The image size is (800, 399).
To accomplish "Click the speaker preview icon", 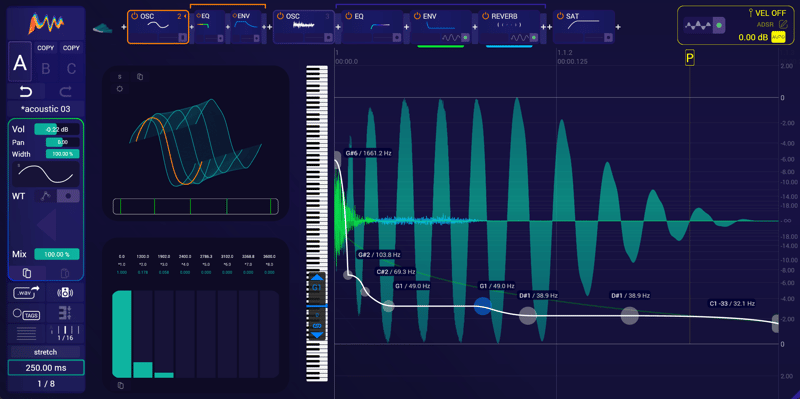I will click(65, 293).
